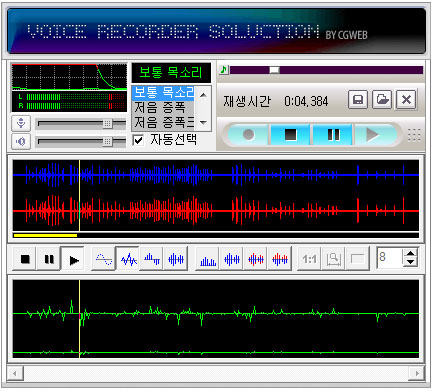This screenshot has width=434, height=391.
Task: Click the speaker output volume icon
Action: 21,141
